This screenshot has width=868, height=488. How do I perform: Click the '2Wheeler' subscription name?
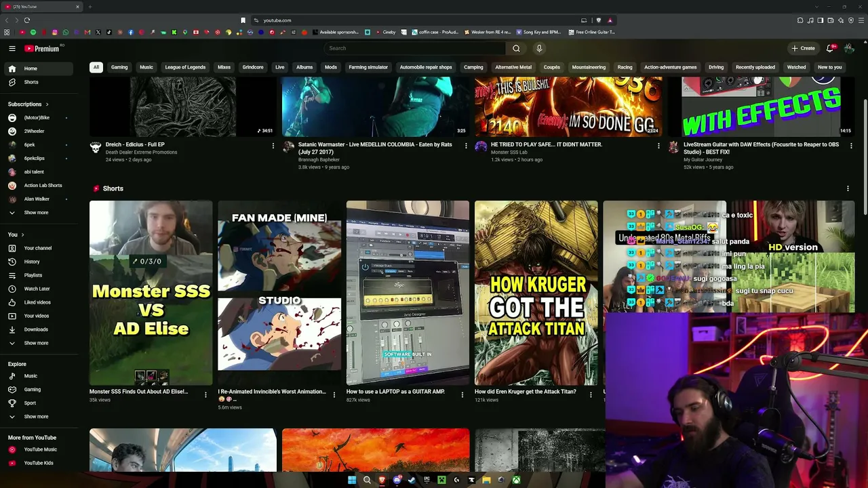click(34, 131)
